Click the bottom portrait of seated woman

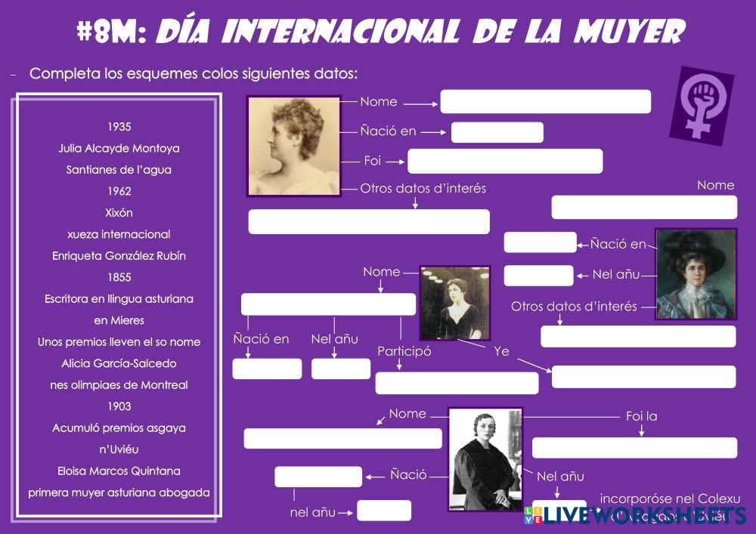pos(485,458)
